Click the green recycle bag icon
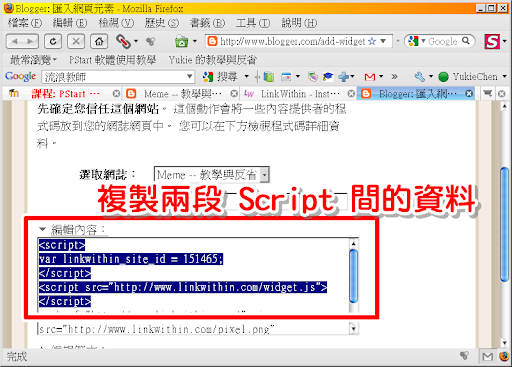This screenshot has width=512, height=367. (181, 42)
